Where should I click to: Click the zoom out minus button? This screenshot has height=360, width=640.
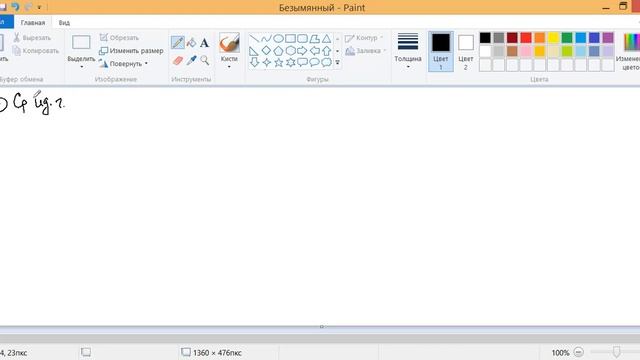[578, 352]
